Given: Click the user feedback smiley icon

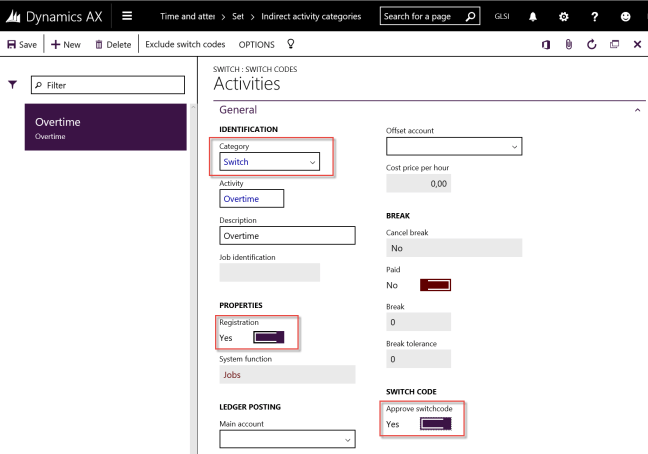Looking at the screenshot, I should (626, 16).
